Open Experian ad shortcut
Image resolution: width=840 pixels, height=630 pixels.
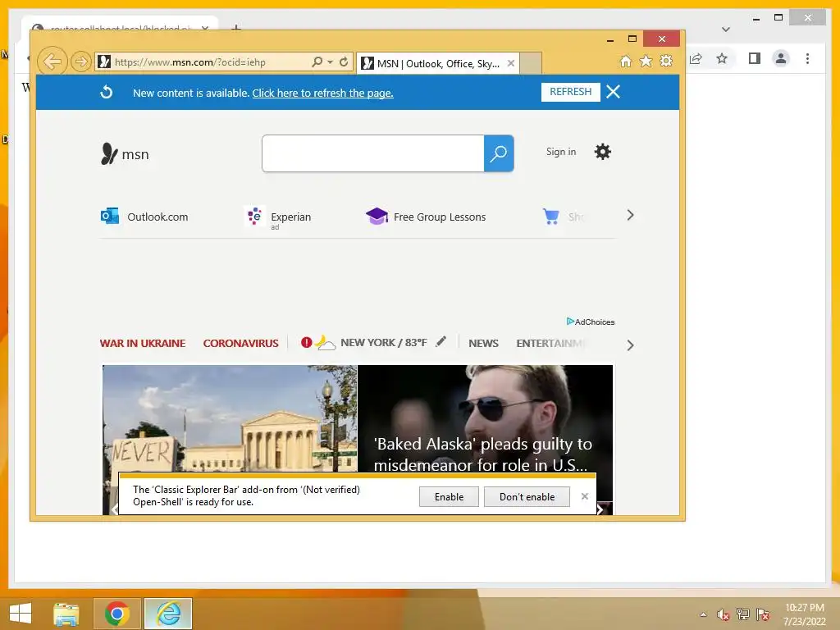[x=277, y=217]
